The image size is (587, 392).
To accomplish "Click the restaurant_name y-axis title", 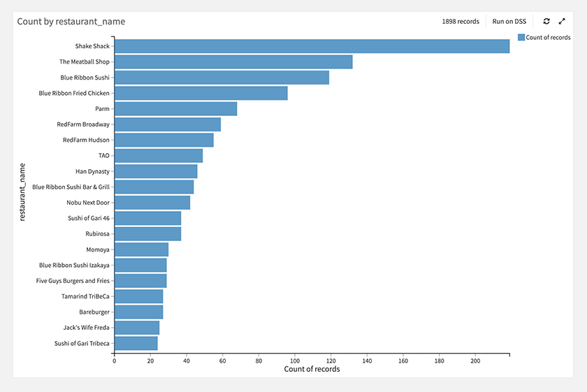I will [x=22, y=192].
